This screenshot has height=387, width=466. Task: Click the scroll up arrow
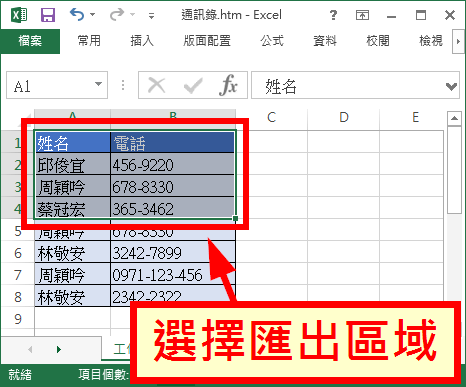454,118
